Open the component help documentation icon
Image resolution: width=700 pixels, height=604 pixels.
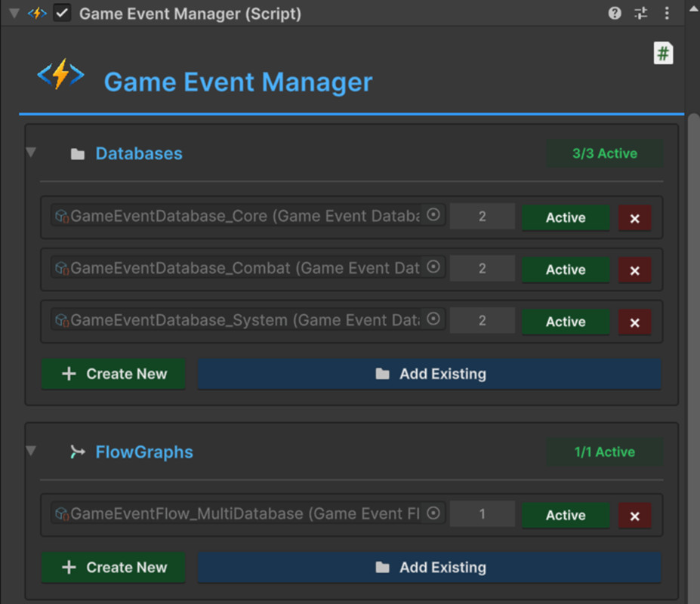point(614,13)
